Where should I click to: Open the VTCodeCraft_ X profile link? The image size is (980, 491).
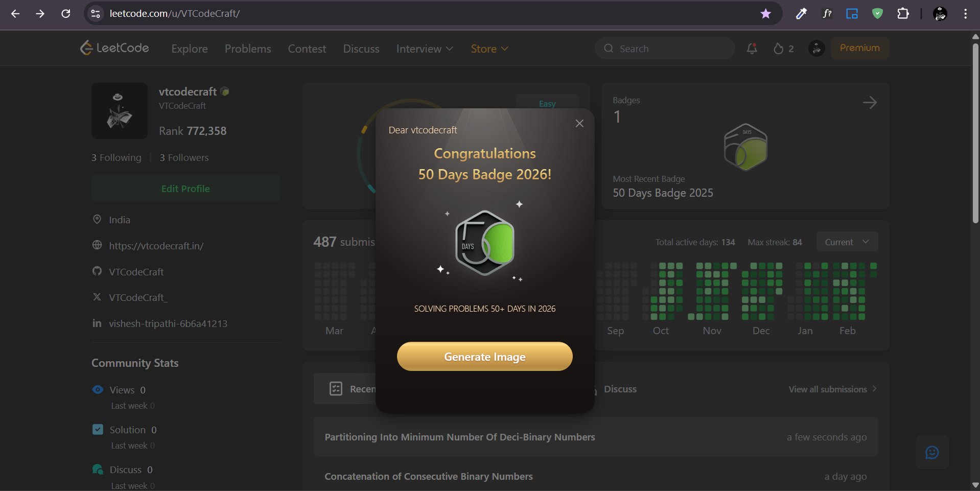coord(138,297)
